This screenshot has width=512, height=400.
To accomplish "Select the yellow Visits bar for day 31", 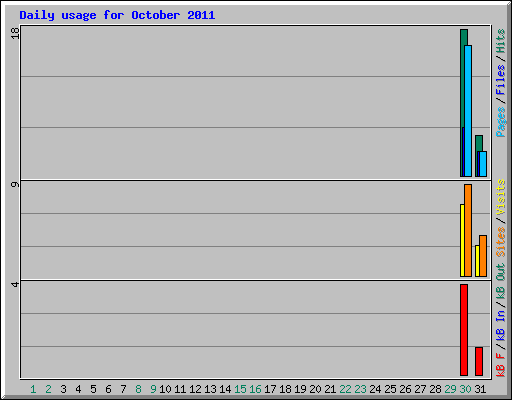I will tap(477, 261).
